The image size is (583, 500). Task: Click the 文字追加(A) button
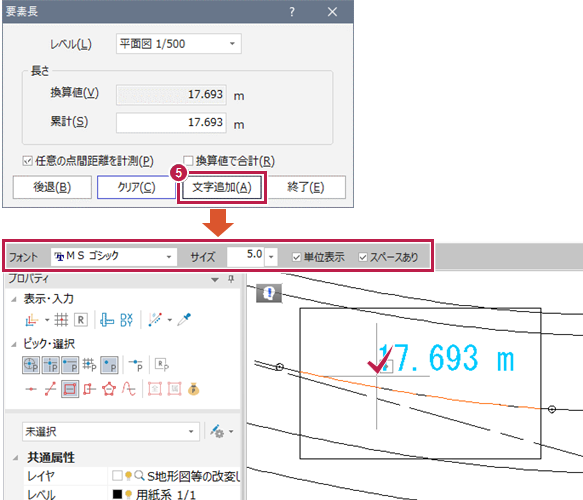222,187
